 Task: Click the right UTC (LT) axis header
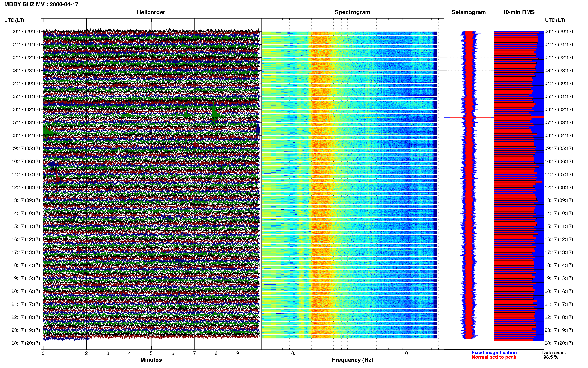(x=555, y=20)
